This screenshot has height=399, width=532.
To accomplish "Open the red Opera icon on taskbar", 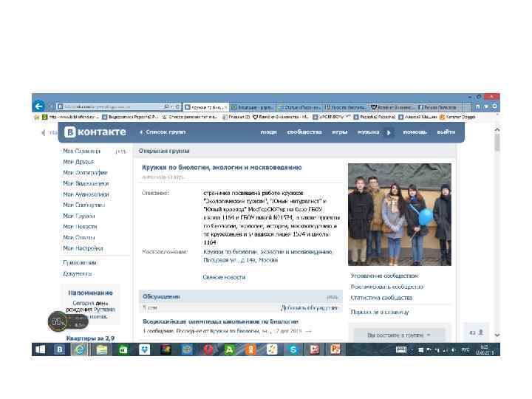I will (x=208, y=349).
